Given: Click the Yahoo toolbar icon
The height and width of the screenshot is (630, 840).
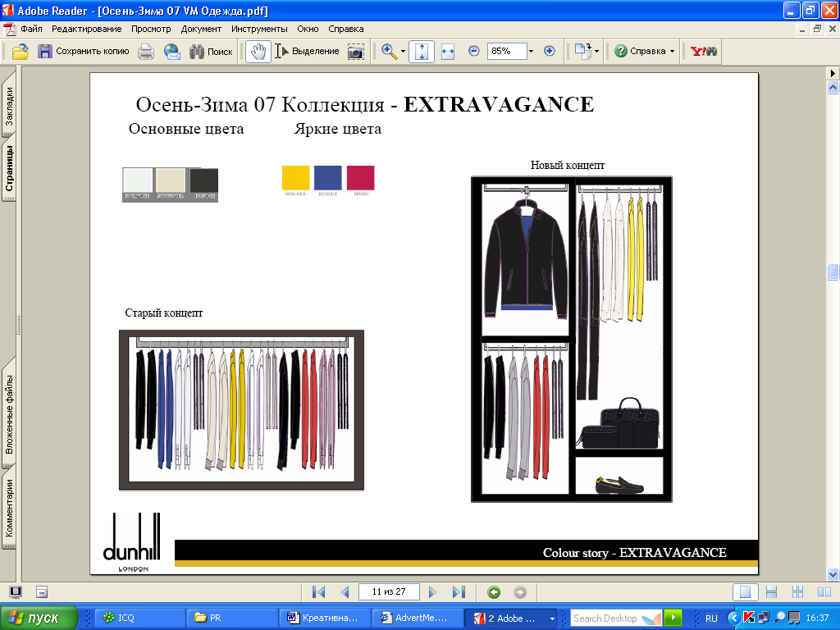Looking at the screenshot, I should [703, 52].
